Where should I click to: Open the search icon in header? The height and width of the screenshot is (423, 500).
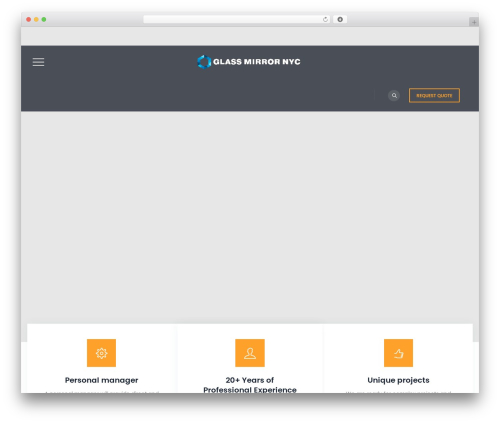coord(394,96)
